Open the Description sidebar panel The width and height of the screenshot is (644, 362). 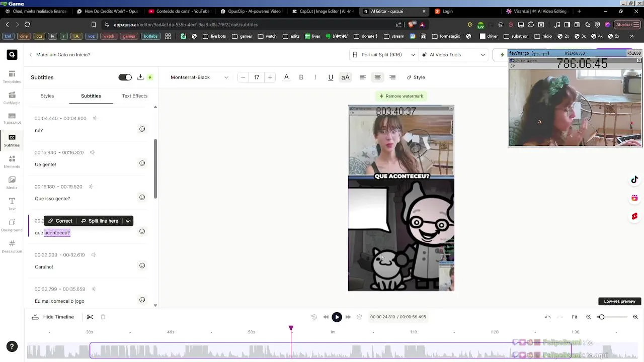tap(12, 246)
